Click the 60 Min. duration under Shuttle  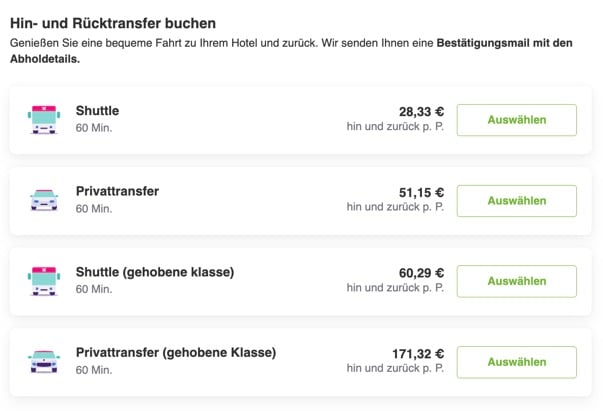tap(94, 128)
